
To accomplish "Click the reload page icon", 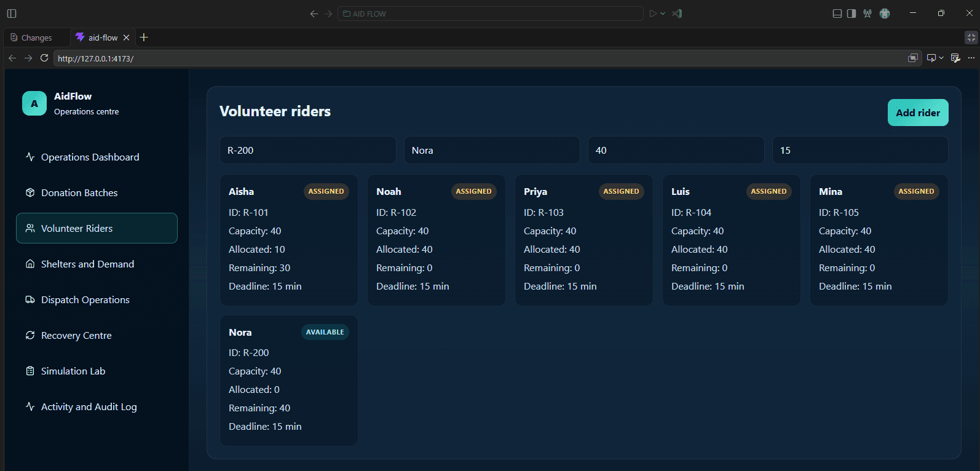I will coord(44,58).
